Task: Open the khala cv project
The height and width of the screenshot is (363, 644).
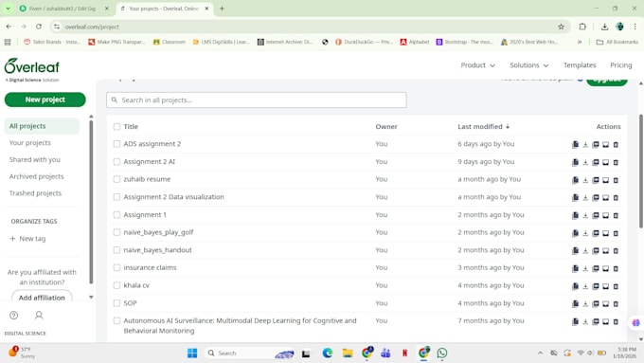Action: [x=136, y=285]
